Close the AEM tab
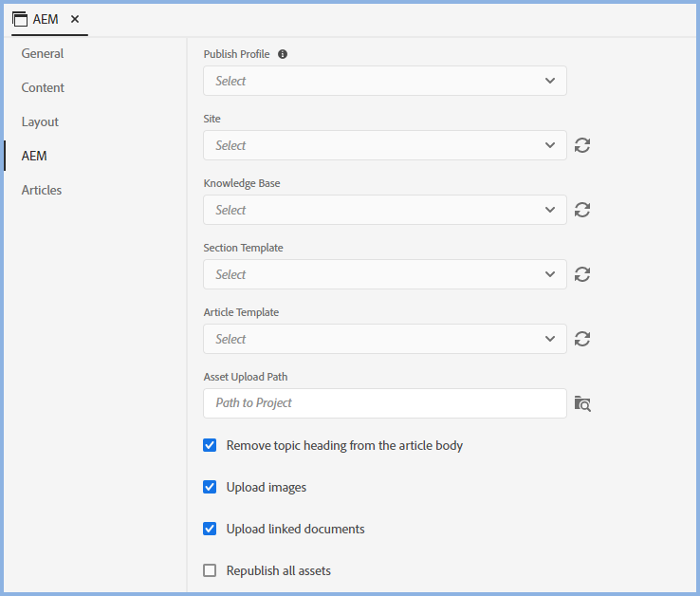The height and width of the screenshot is (596, 700). click(75, 19)
